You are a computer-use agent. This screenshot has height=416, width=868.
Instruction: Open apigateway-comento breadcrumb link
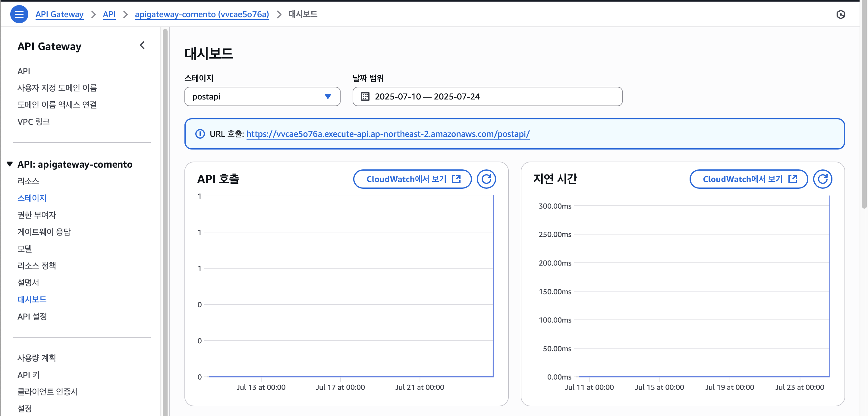coord(202,14)
